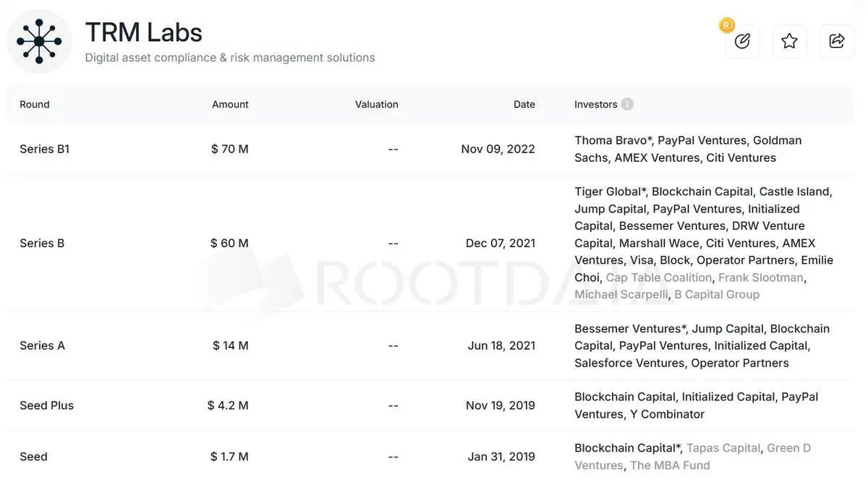Image resolution: width=868 pixels, height=490 pixels.
Task: Select the Seed Plus round cell
Action: click(46, 405)
